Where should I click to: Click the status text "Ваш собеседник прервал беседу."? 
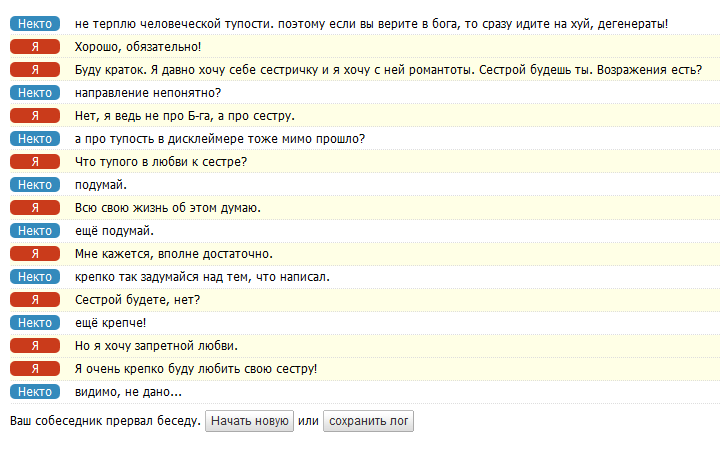tap(104, 421)
